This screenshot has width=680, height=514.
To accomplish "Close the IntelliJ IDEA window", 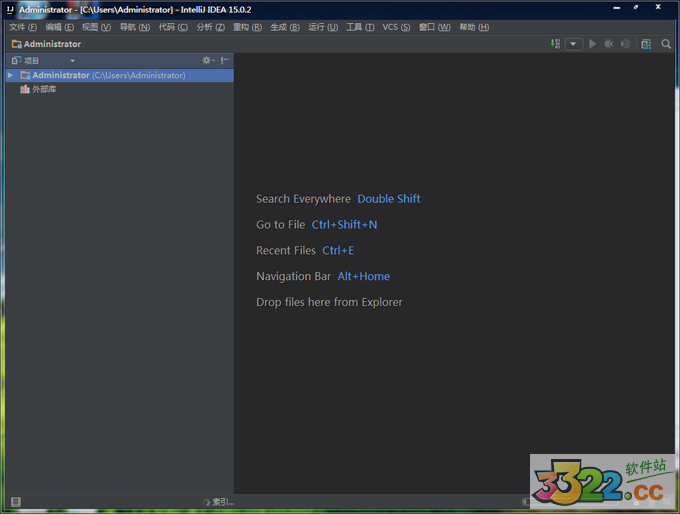I will click(658, 7).
